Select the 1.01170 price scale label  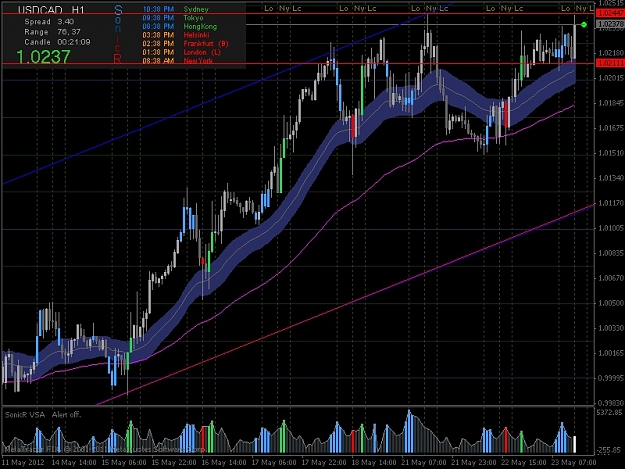611,203
